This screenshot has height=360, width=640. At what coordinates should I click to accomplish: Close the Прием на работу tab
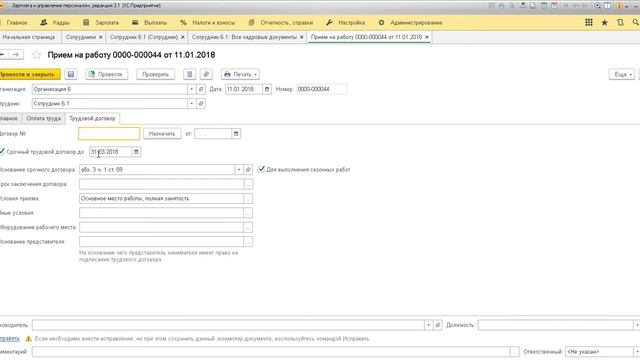click(x=427, y=37)
